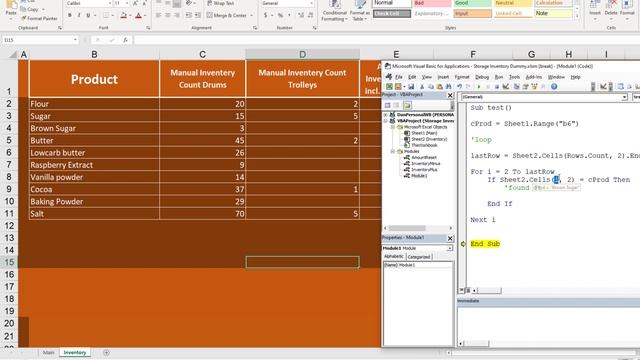Image resolution: width=640 pixels, height=360 pixels.
Task: Click the VBA Help blue question icon
Action: (x=554, y=87)
